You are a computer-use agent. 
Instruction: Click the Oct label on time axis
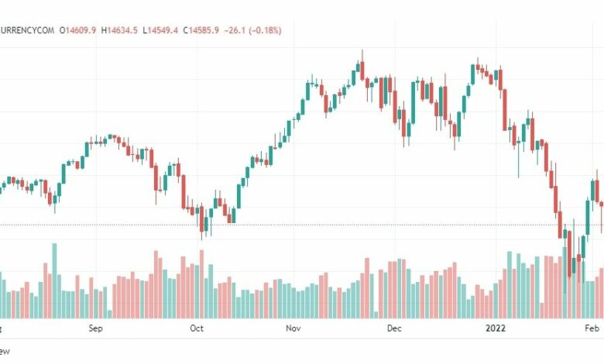click(197, 328)
